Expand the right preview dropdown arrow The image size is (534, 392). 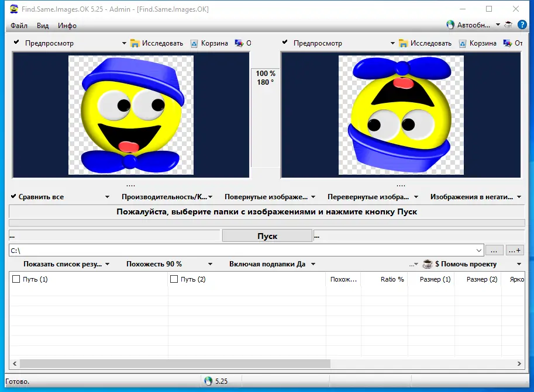click(x=392, y=43)
